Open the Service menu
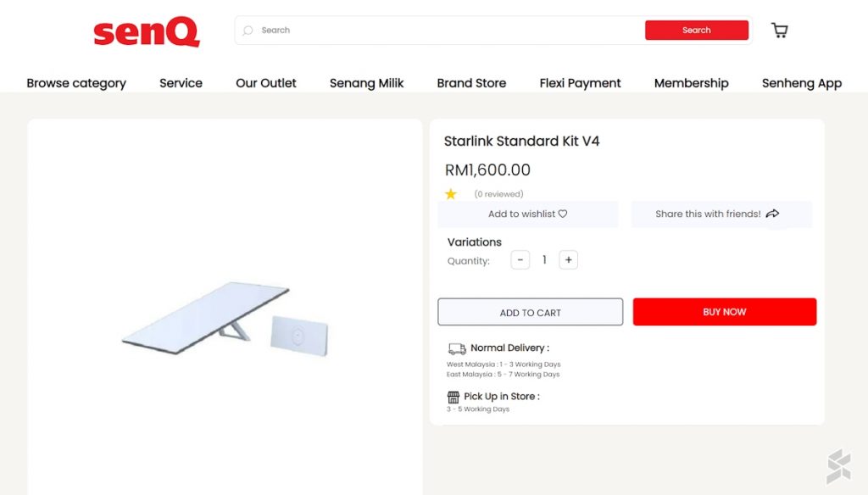This screenshot has width=868, height=495. (x=181, y=83)
